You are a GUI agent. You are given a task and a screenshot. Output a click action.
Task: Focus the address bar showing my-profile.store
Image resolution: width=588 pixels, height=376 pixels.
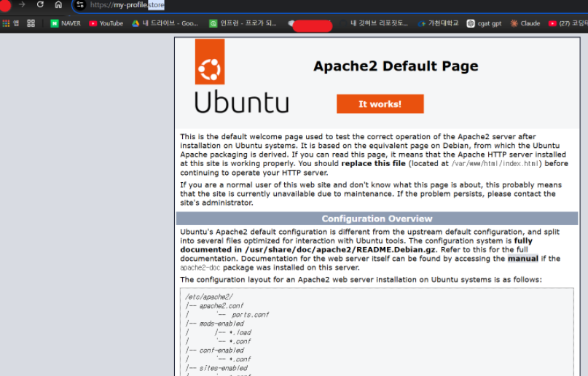pyautogui.click(x=330, y=5)
